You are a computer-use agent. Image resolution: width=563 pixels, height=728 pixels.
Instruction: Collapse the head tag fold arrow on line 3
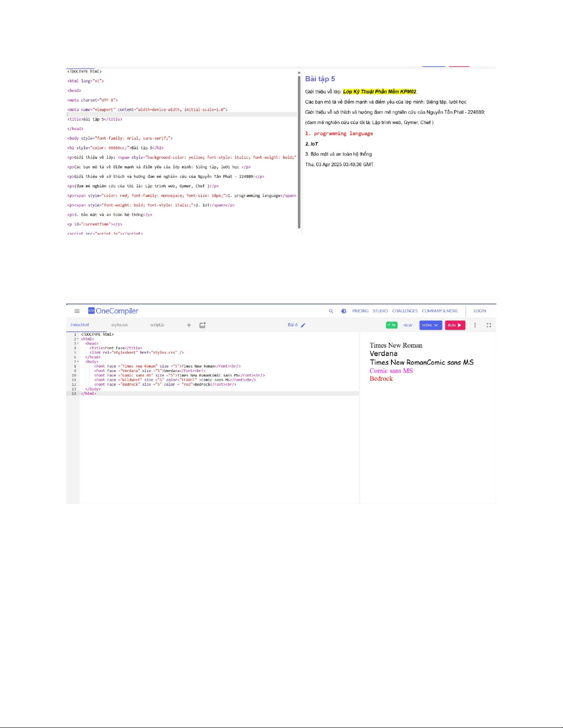[78, 344]
